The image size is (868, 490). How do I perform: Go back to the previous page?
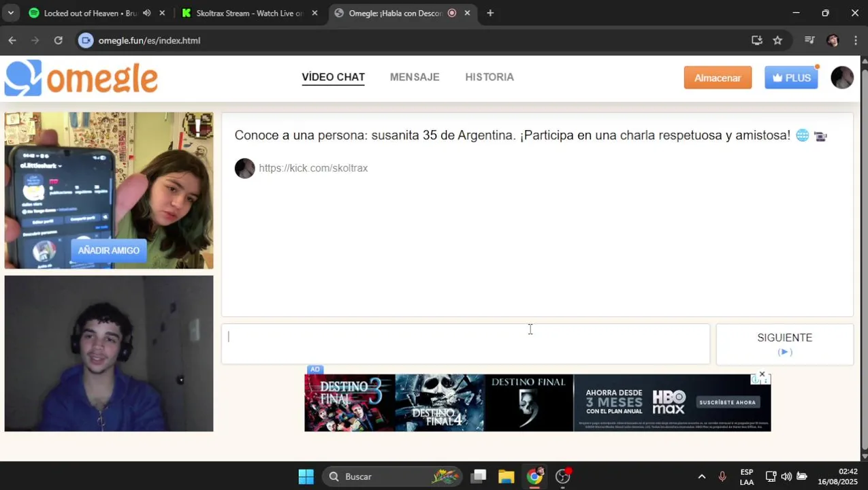(x=12, y=40)
